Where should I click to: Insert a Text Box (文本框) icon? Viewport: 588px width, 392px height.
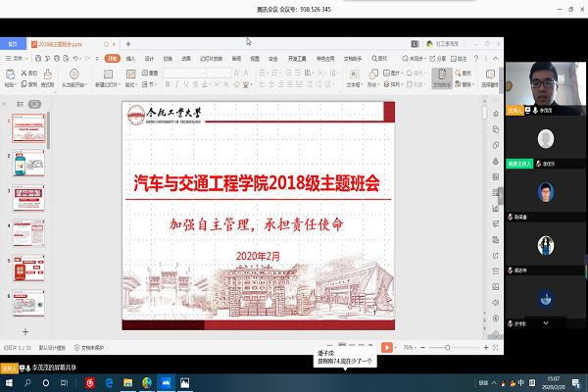tap(354, 73)
